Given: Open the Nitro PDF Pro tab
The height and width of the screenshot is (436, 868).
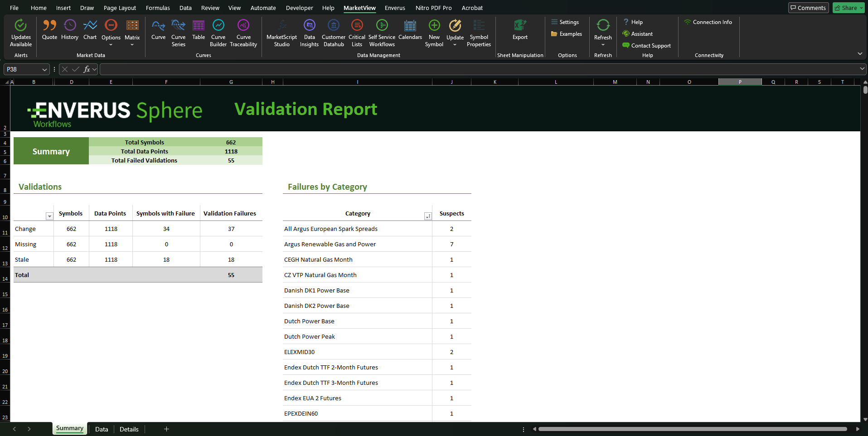Looking at the screenshot, I should click(433, 8).
